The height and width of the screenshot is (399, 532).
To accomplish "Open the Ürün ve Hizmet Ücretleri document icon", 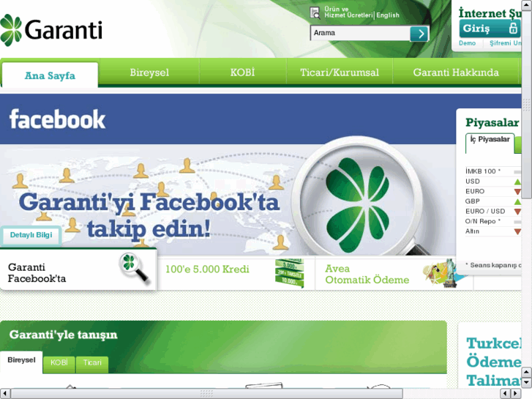I will tap(315, 12).
